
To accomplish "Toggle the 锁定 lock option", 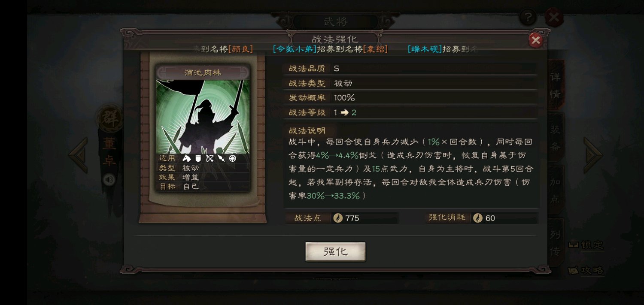I will point(586,245).
